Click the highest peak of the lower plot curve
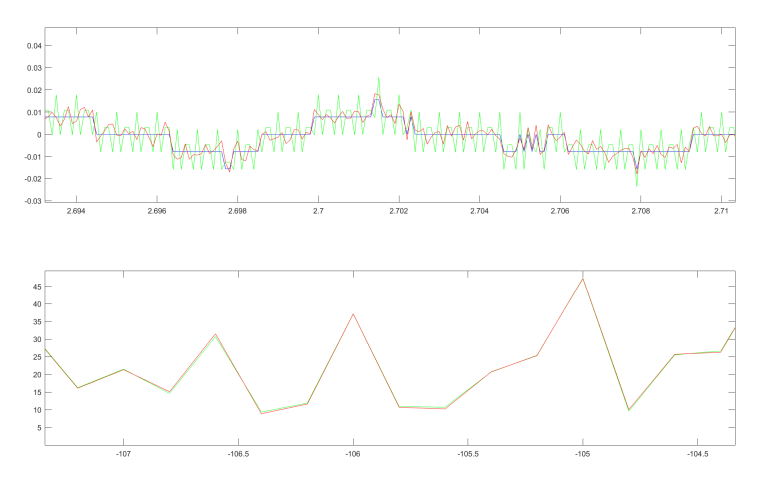This screenshot has height=477, width=759. coord(583,279)
